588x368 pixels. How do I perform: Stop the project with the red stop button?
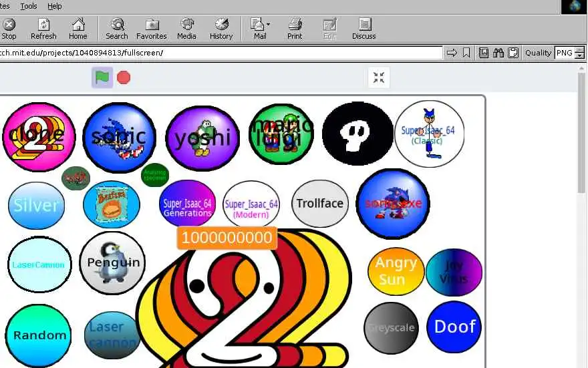[124, 77]
